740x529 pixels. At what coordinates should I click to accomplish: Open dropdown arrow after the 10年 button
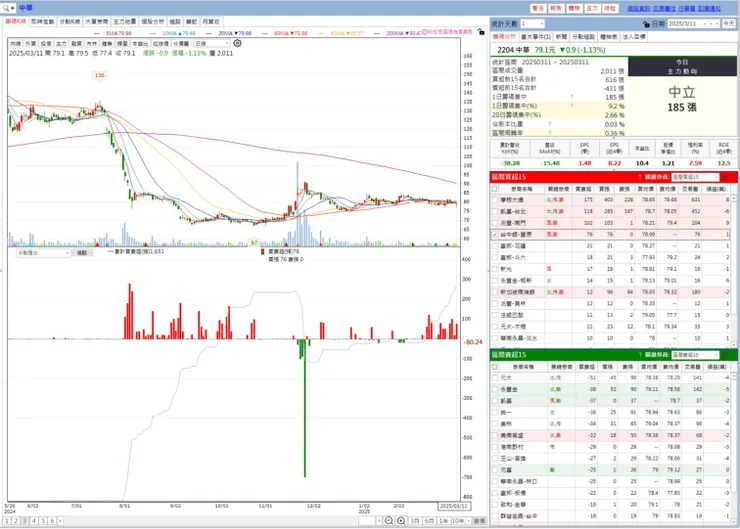pyautogui.click(x=469, y=521)
